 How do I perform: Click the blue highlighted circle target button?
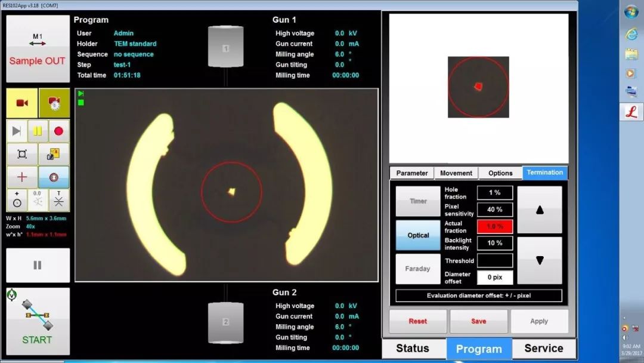coord(54,177)
